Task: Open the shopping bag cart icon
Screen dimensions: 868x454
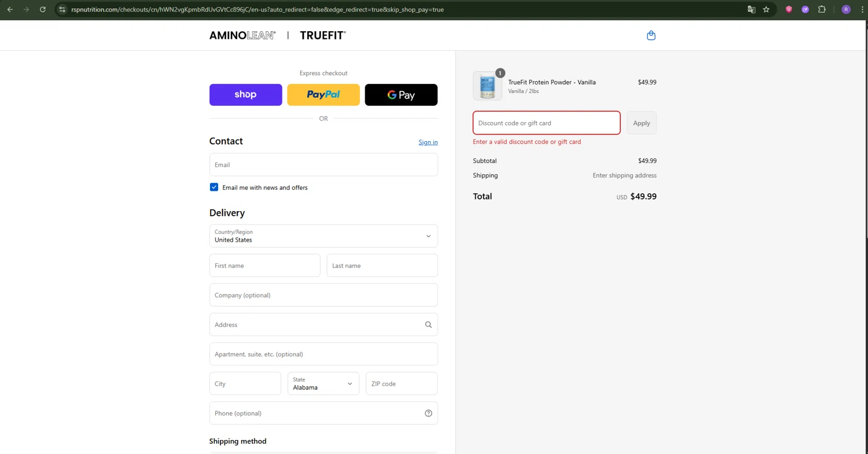Action: 651,35
